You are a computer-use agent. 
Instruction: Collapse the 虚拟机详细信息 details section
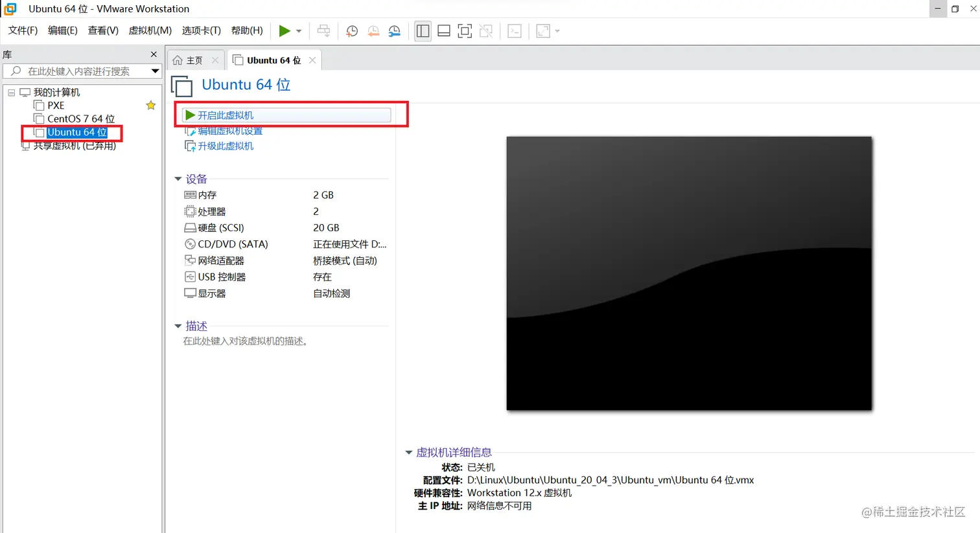[x=409, y=452]
